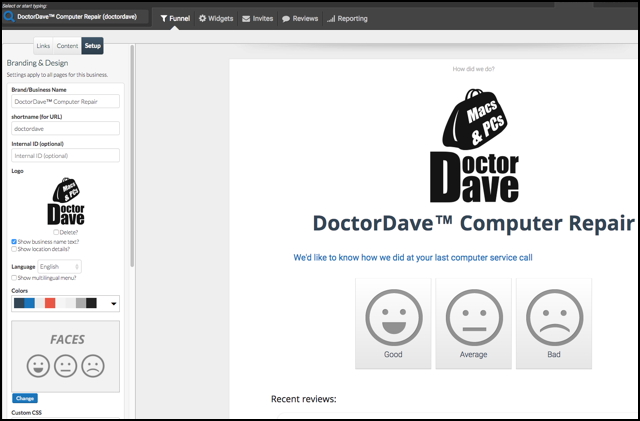Go to Reviews menu text
The width and height of the screenshot is (640, 421).
(305, 19)
